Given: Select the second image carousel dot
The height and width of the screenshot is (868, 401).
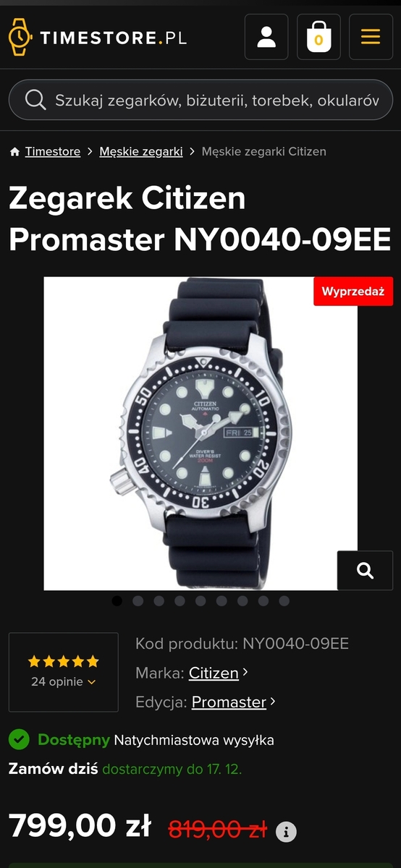Looking at the screenshot, I should click(138, 601).
